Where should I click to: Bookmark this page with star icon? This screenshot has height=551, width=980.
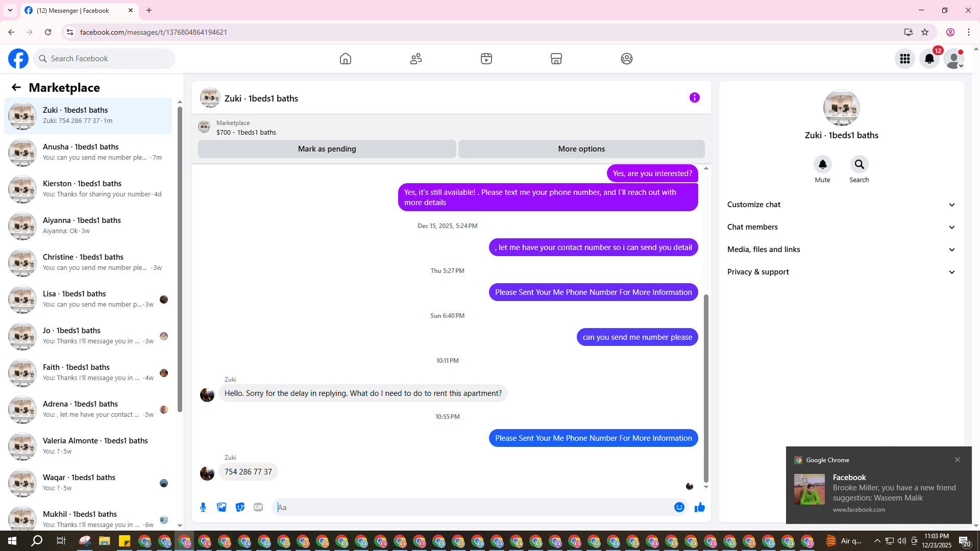pyautogui.click(x=925, y=32)
